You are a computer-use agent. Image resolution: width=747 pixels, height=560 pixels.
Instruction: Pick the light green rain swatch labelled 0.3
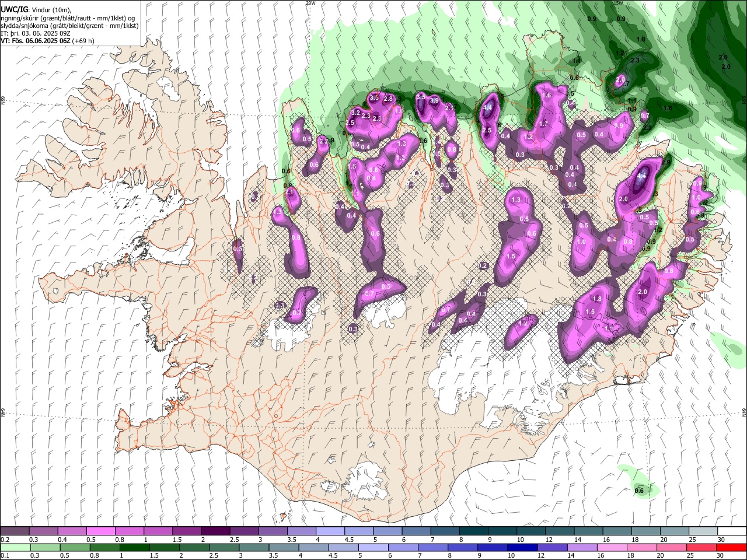tap(44, 547)
